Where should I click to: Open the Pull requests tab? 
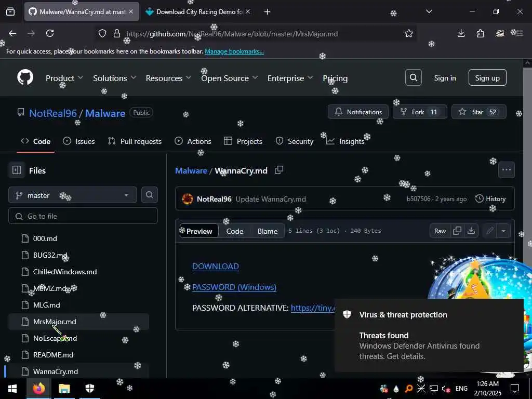pos(135,141)
